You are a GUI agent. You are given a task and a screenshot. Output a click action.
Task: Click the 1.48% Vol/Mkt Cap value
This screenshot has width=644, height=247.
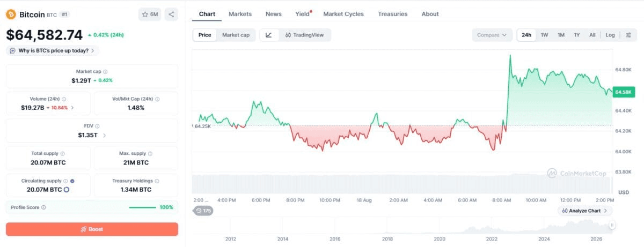(x=136, y=108)
